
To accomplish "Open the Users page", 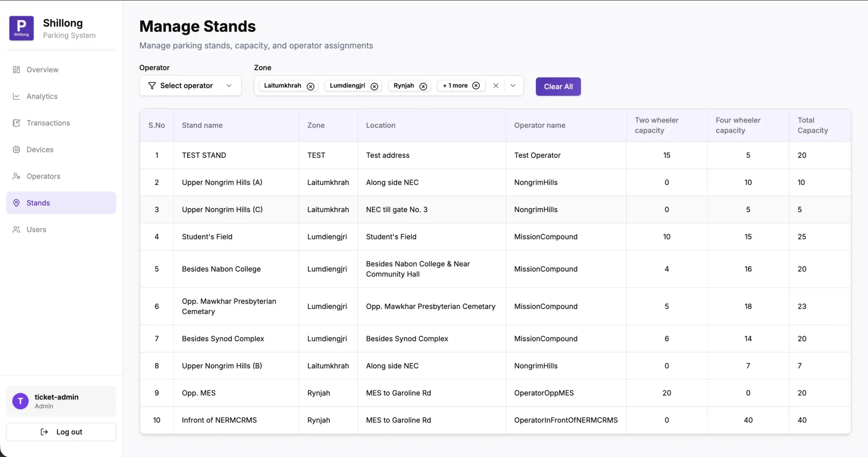I will (61, 229).
